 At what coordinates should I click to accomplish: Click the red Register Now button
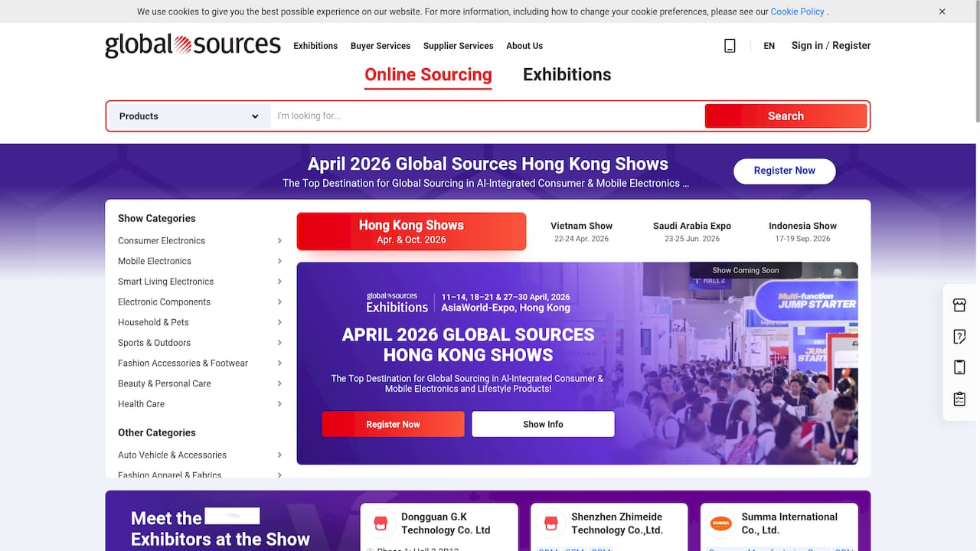point(393,424)
